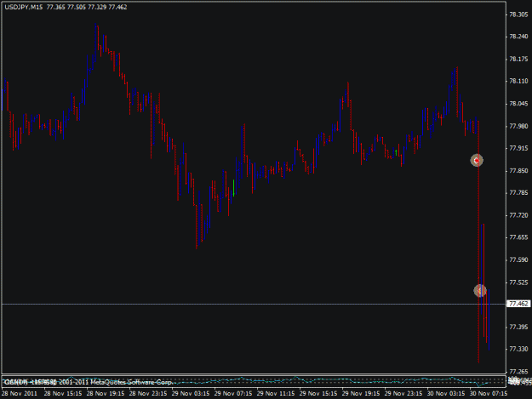Click the 77.395 price axis label
The height and width of the screenshot is (399, 532).
(518, 327)
